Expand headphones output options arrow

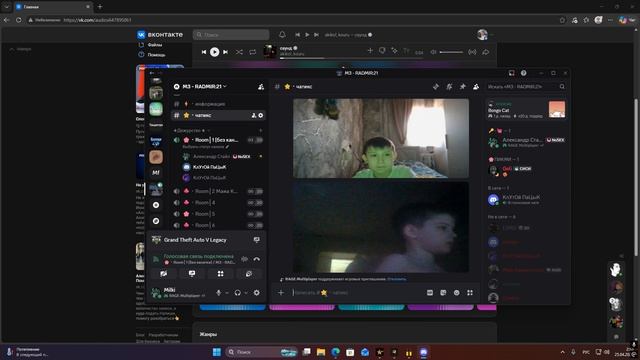click(246, 293)
